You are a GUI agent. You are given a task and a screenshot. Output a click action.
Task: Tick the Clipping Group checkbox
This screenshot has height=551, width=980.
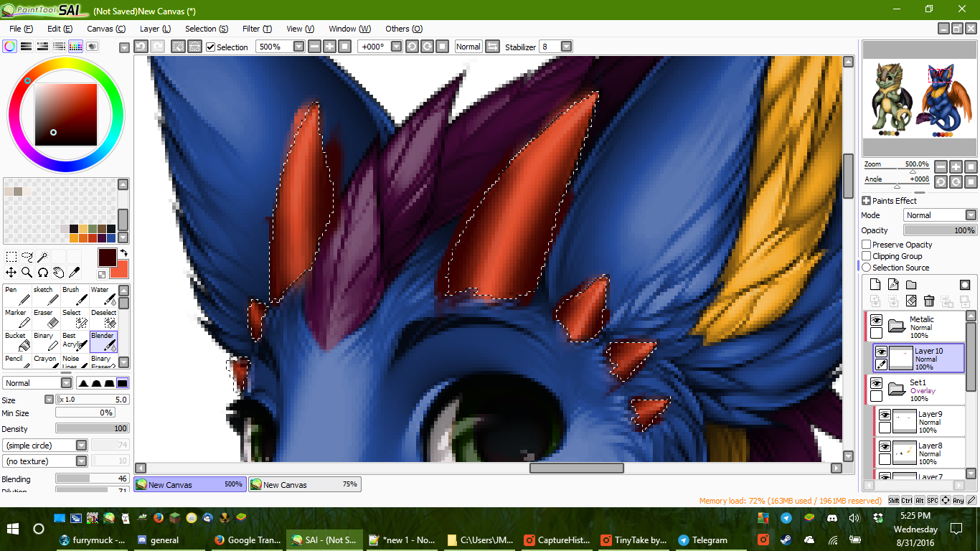coord(867,256)
